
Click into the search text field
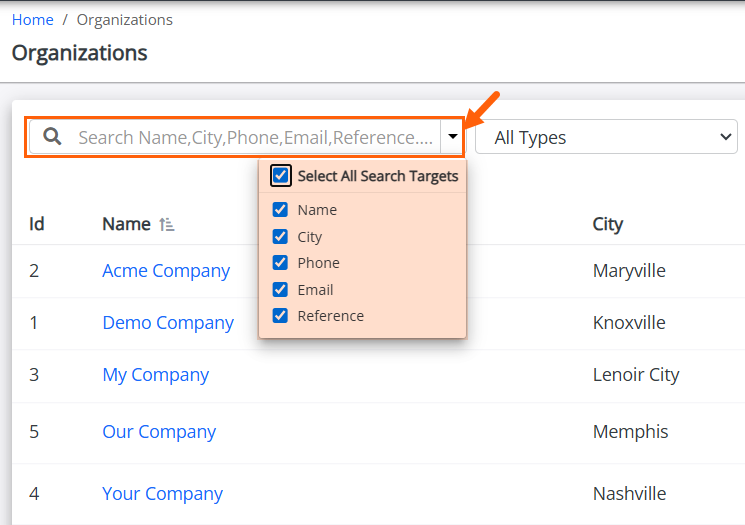256,137
